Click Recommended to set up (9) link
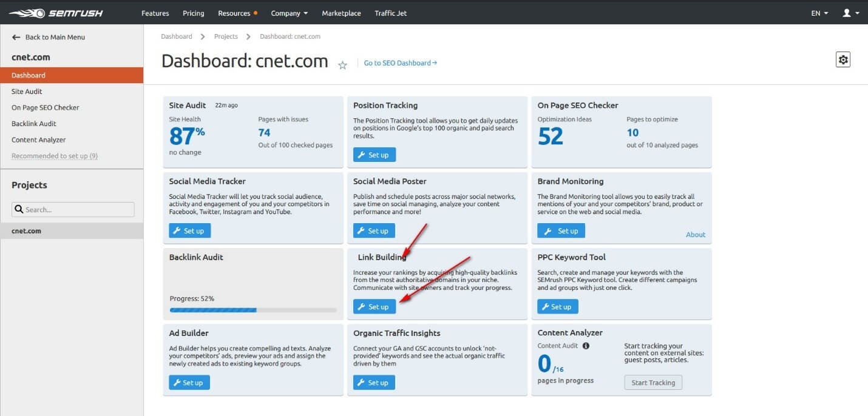 tap(55, 156)
